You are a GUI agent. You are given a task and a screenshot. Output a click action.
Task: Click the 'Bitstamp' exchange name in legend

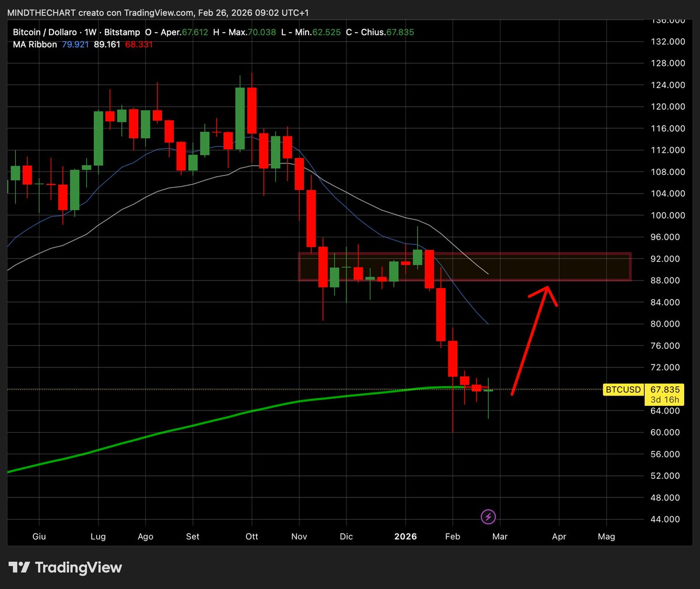pos(122,32)
